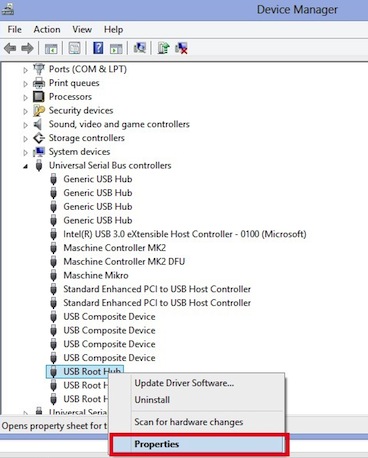Viewport: 368px width, 458px height.
Task: Collapse the Universal Serial Bus controllers node
Action: [25, 166]
